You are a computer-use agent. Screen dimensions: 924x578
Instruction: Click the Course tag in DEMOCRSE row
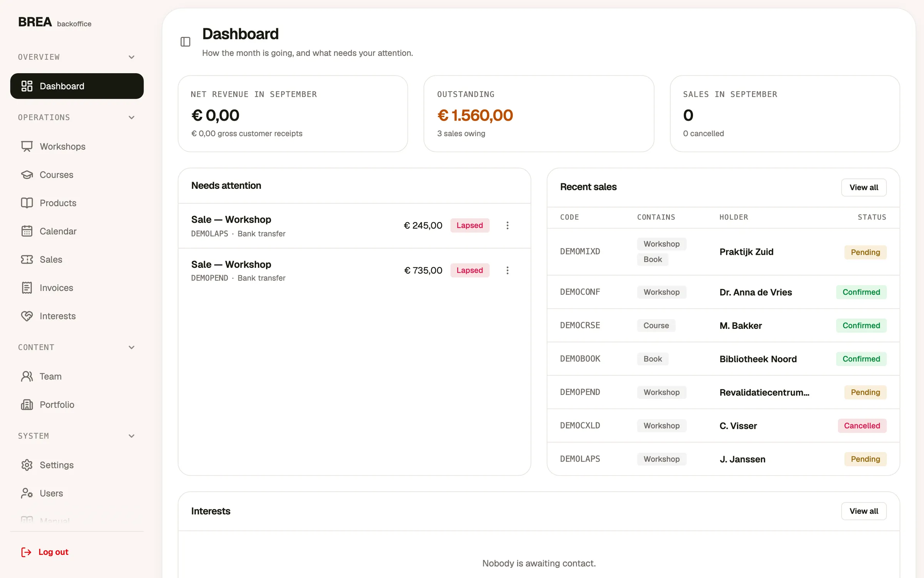[x=656, y=326]
